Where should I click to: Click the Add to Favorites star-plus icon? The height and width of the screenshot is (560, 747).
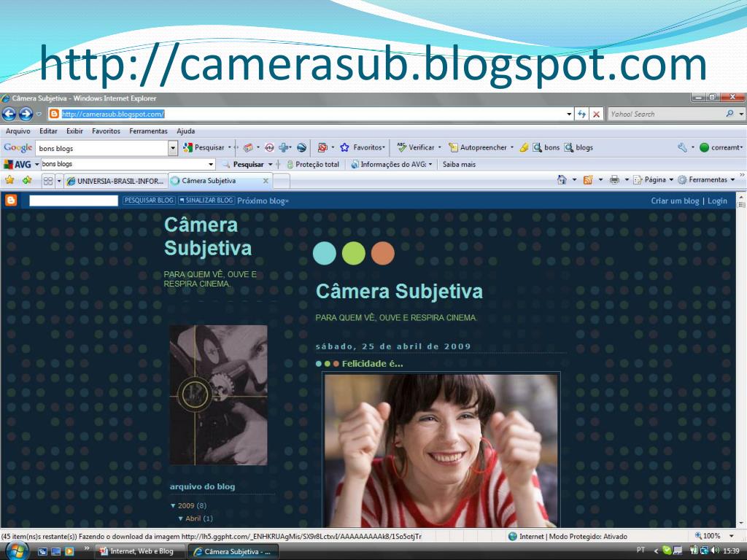pyautogui.click(x=27, y=180)
